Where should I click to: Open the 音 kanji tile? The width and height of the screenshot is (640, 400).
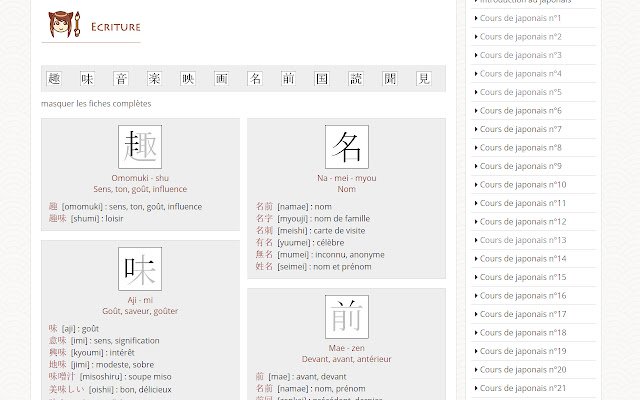pyautogui.click(x=121, y=78)
